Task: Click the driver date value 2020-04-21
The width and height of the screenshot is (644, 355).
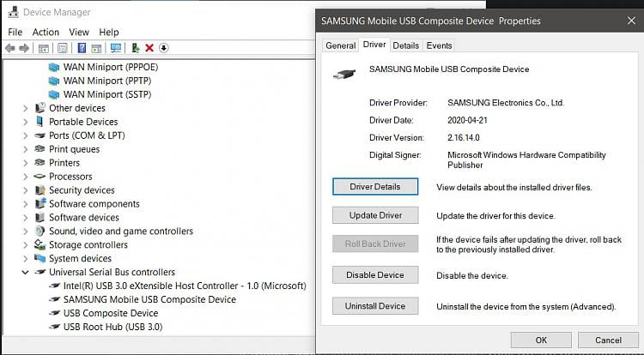Action: click(467, 121)
